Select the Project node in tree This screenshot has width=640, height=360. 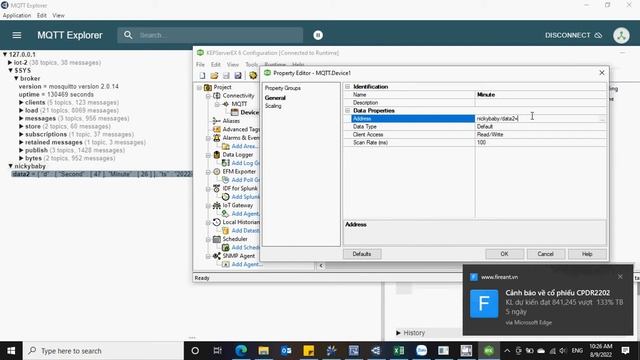click(x=222, y=87)
